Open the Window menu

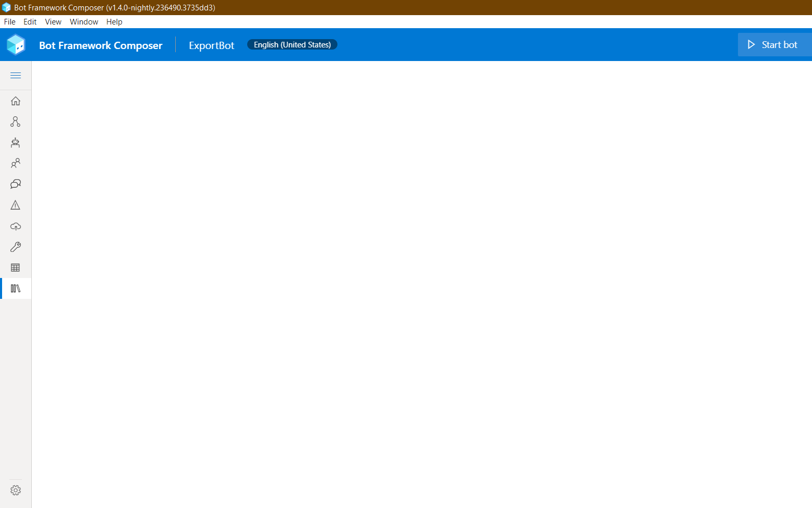point(83,21)
